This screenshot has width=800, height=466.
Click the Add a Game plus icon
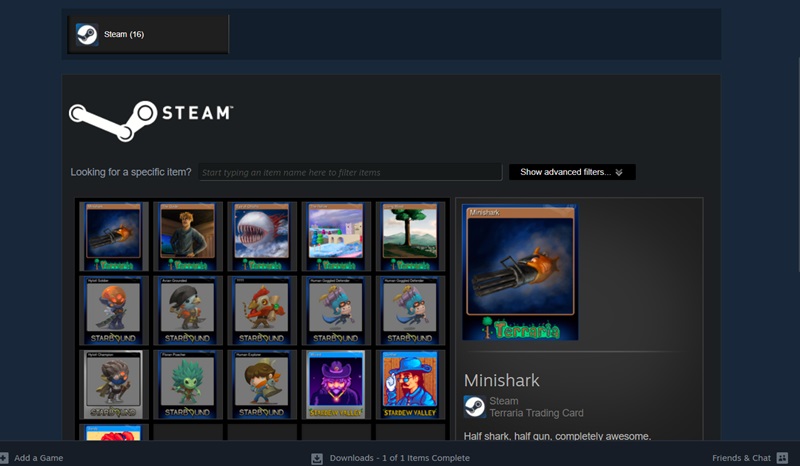click(4, 458)
